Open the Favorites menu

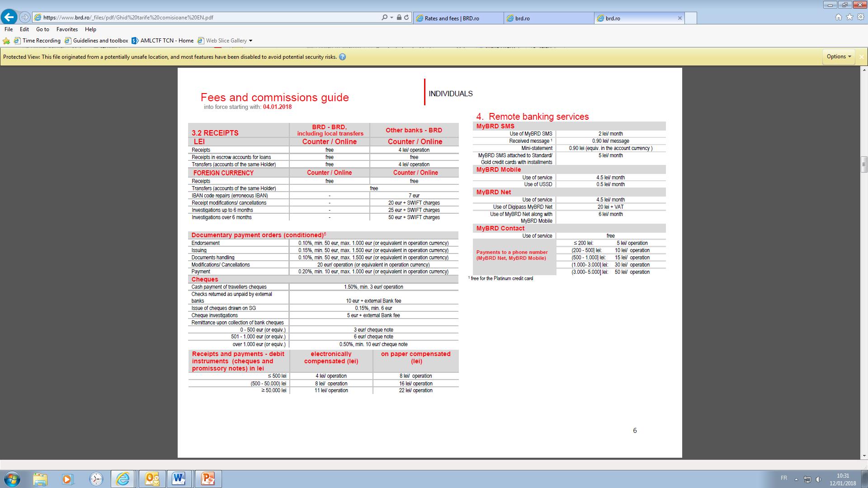tap(67, 29)
